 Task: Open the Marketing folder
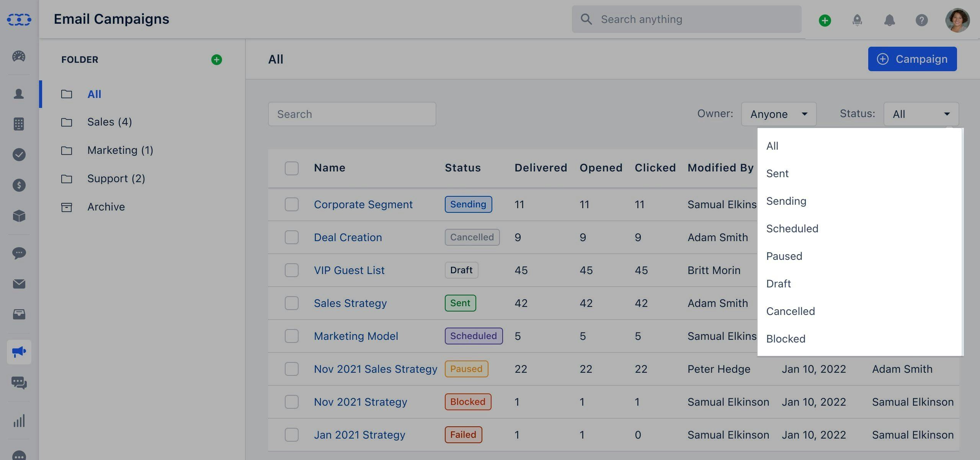coord(120,150)
